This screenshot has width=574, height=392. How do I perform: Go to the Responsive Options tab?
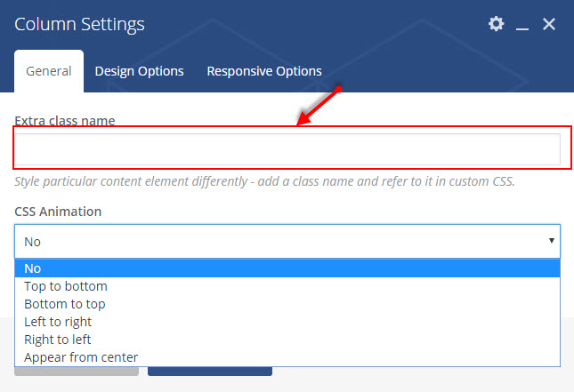(x=264, y=71)
